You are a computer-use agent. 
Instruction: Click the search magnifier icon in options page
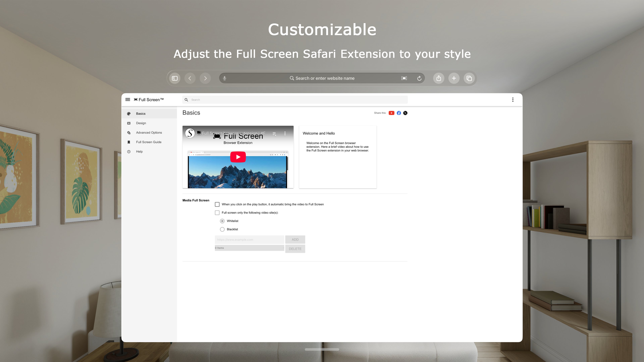[186, 100]
